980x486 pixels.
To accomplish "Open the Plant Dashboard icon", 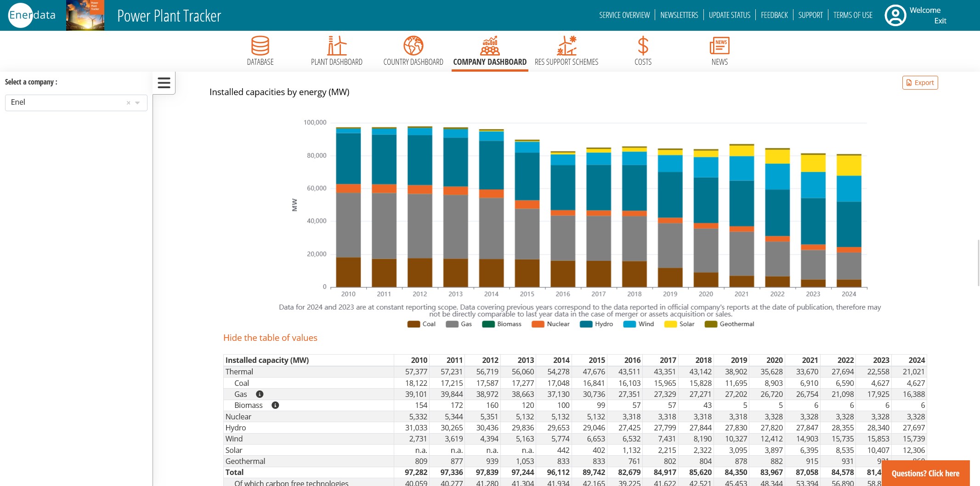I will click(336, 46).
